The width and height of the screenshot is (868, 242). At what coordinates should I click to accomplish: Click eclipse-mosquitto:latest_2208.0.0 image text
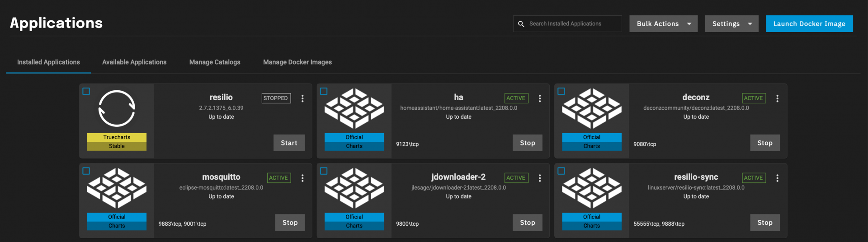tap(221, 188)
